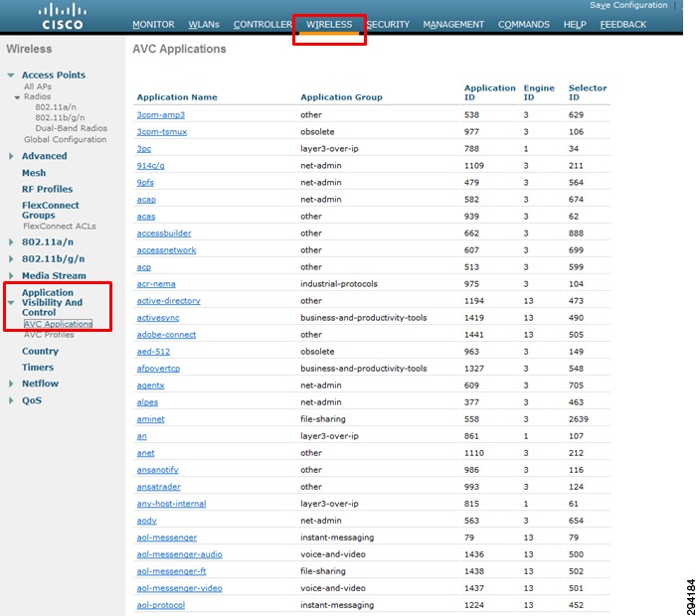Image resolution: width=696 pixels, height=616 pixels.
Task: Open the HELP menu
Action: point(575,25)
